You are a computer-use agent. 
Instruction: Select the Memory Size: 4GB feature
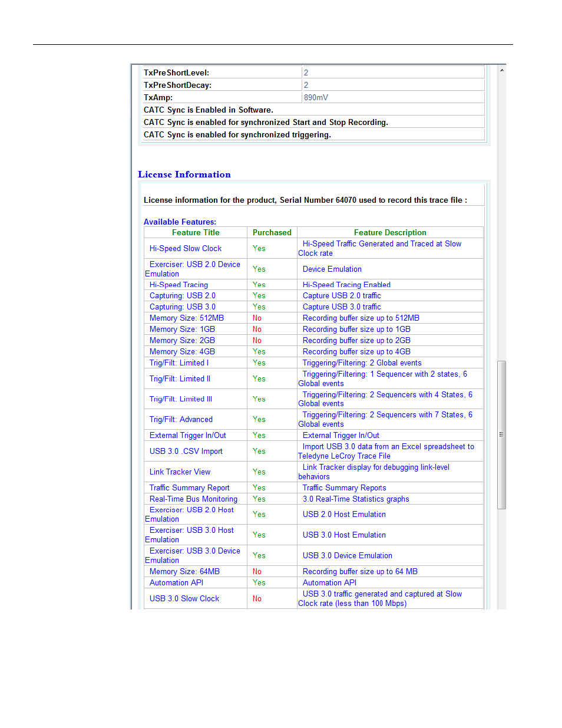182,352
